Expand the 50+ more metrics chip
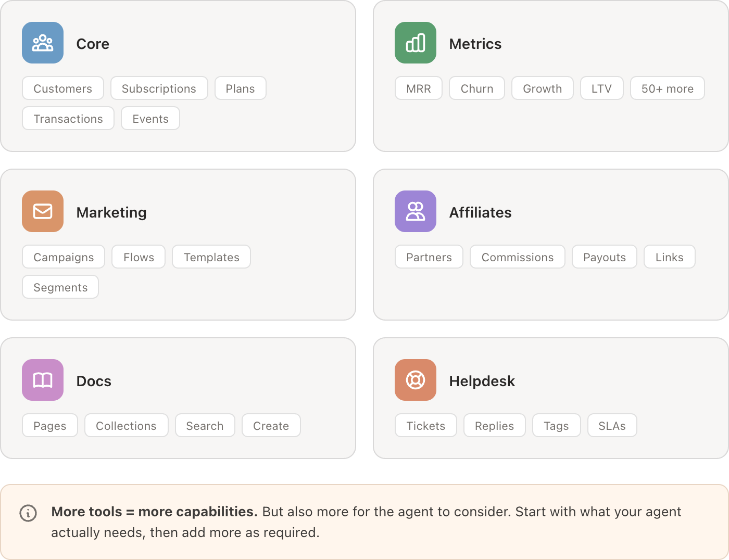The width and height of the screenshot is (729, 560). click(667, 88)
